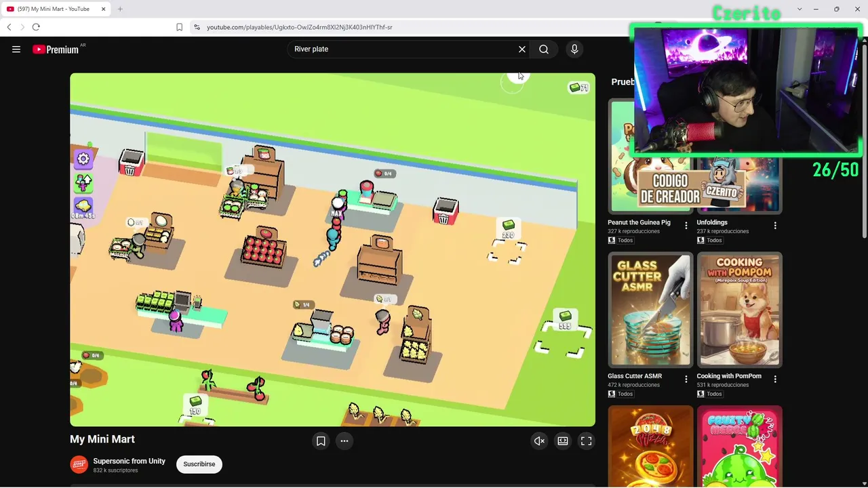Click the red trash bin near the wall
The image size is (868, 488).
[x=130, y=163]
